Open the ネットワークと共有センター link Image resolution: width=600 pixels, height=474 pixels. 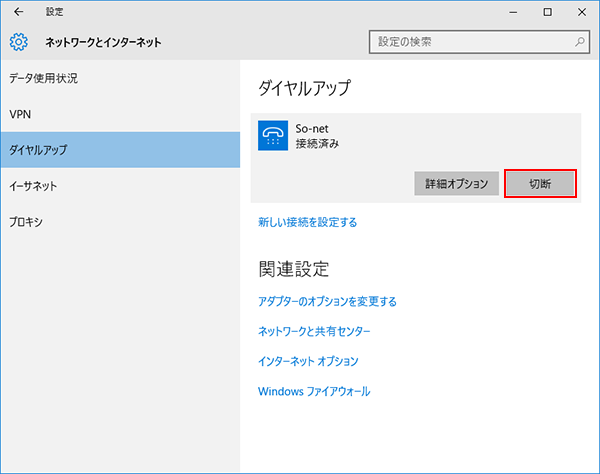(314, 331)
